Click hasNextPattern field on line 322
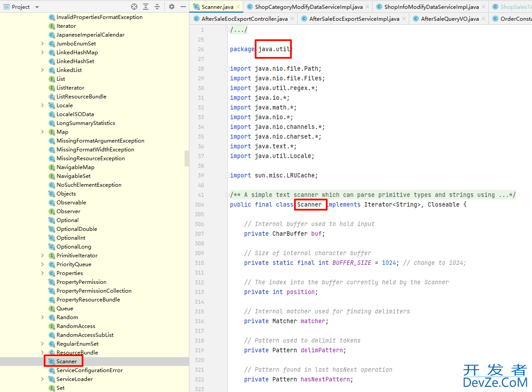The height and width of the screenshot is (392, 532). (325, 379)
